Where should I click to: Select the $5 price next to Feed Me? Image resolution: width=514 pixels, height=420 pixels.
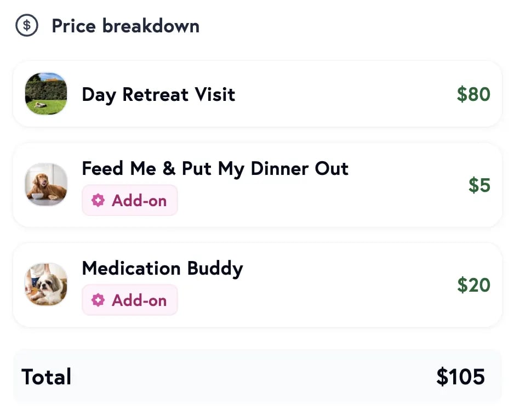tap(479, 185)
